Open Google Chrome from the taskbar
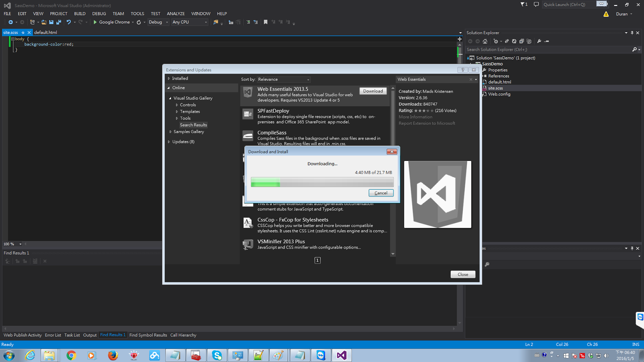644x362 pixels. coord(71,355)
